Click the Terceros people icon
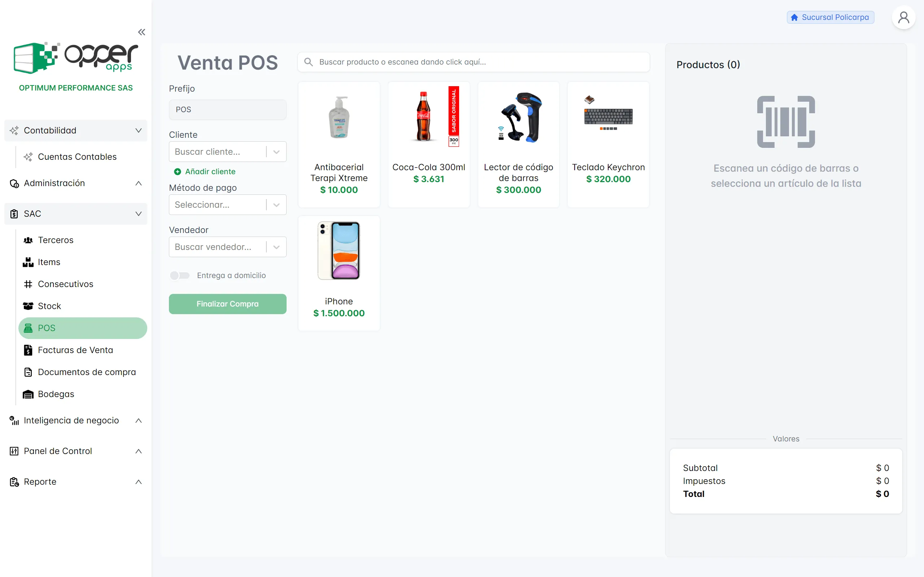This screenshot has width=924, height=577. click(x=28, y=240)
